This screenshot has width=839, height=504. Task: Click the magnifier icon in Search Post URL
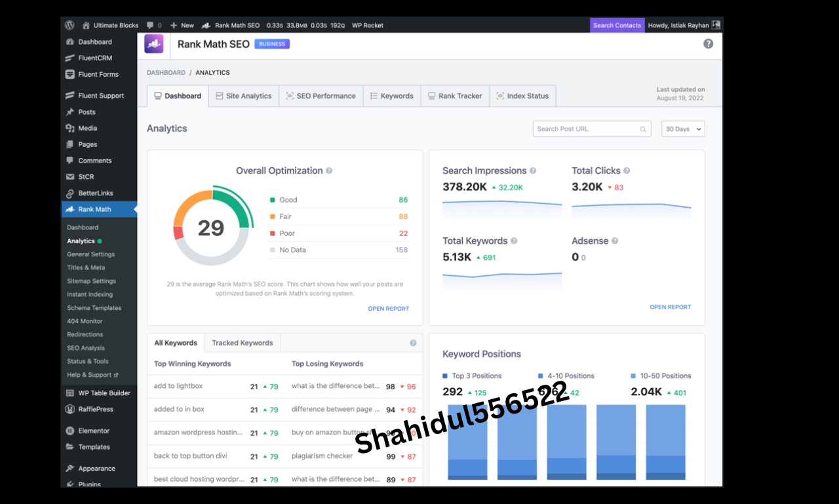point(642,128)
